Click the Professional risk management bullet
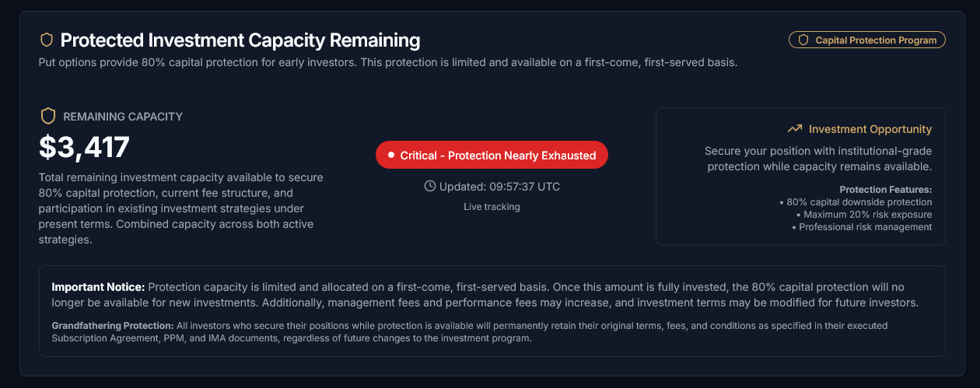Viewport: 980px width, 388px height. click(x=862, y=227)
